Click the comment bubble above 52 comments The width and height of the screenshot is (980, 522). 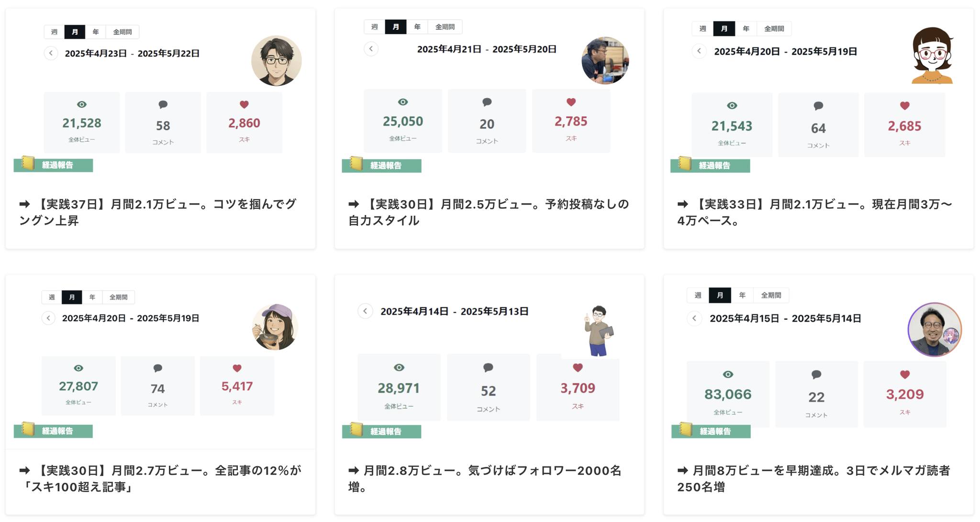tap(488, 368)
